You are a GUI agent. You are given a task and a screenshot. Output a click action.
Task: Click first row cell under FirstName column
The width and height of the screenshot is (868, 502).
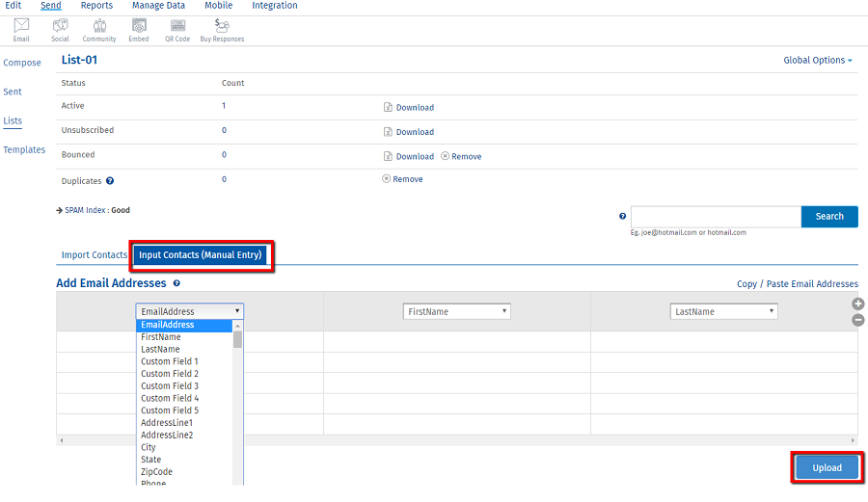coord(457,342)
